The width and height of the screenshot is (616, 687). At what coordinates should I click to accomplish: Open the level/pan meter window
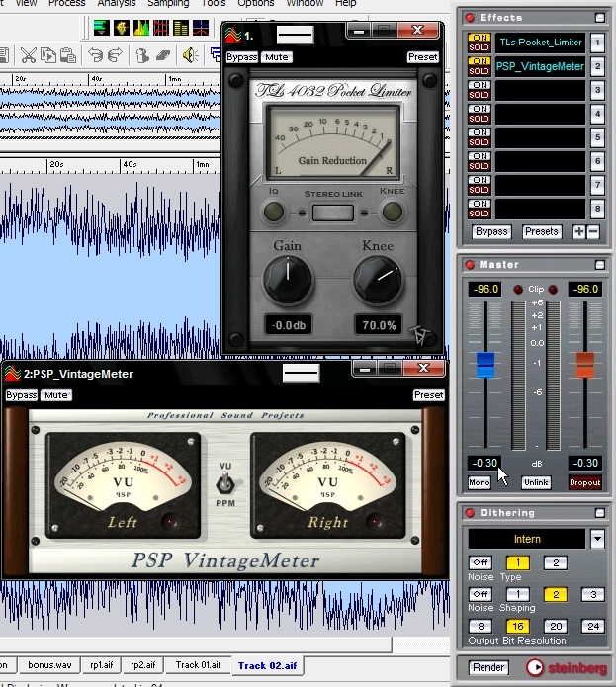(x=102, y=28)
